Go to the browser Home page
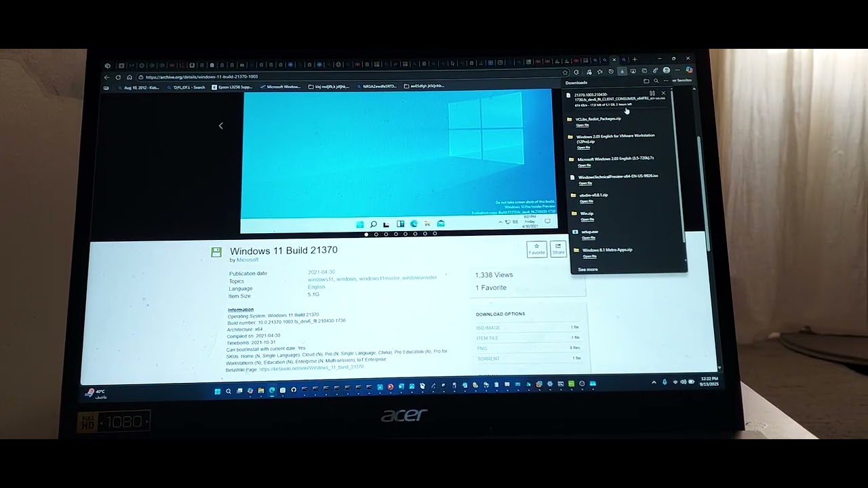The width and height of the screenshot is (868, 488). (129, 77)
